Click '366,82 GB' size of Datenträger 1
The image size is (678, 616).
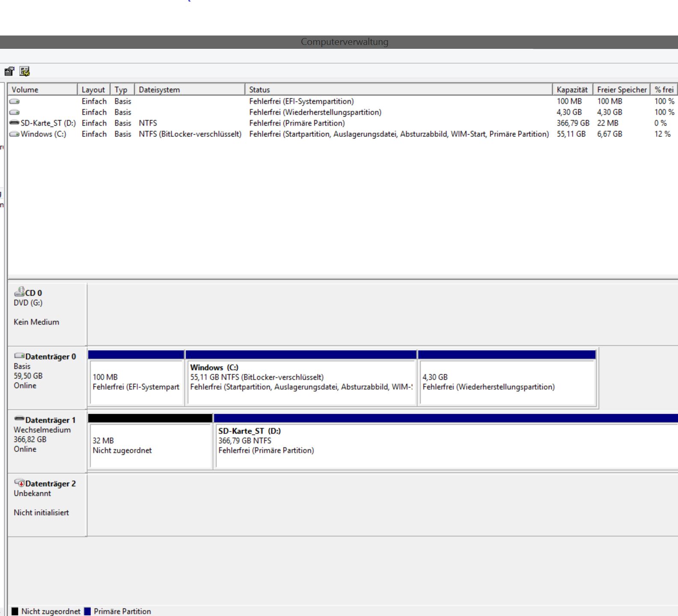click(30, 439)
